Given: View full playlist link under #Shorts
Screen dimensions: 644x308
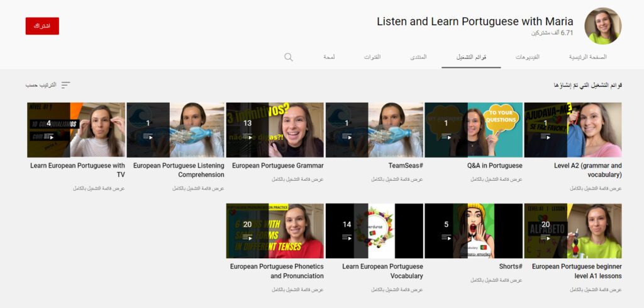Looking at the screenshot, I should pos(496,280).
